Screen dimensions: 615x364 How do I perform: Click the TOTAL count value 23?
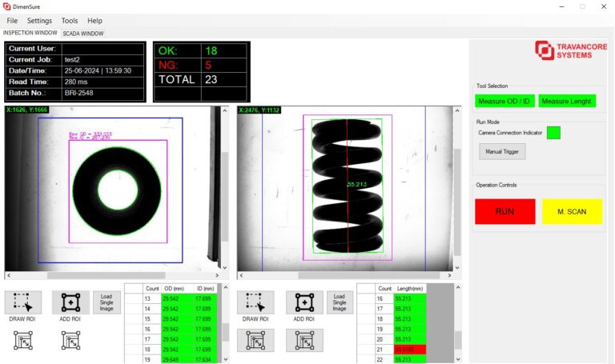211,79
